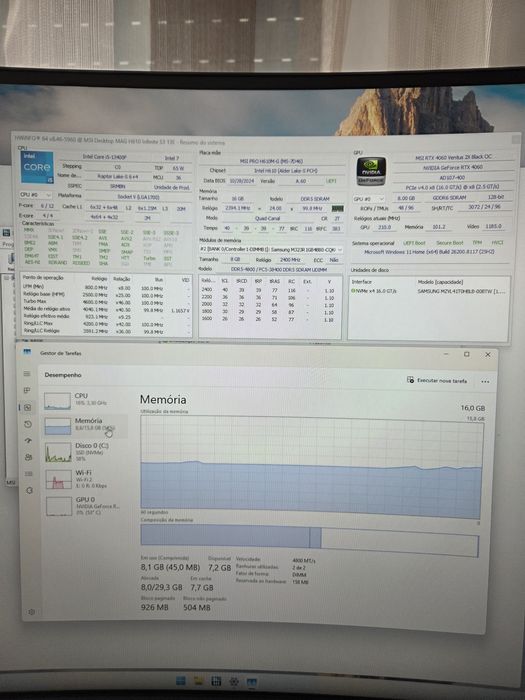The height and width of the screenshot is (700, 525).
Task: Click the memory composition bar in Task Manager
Action: (x=309, y=541)
